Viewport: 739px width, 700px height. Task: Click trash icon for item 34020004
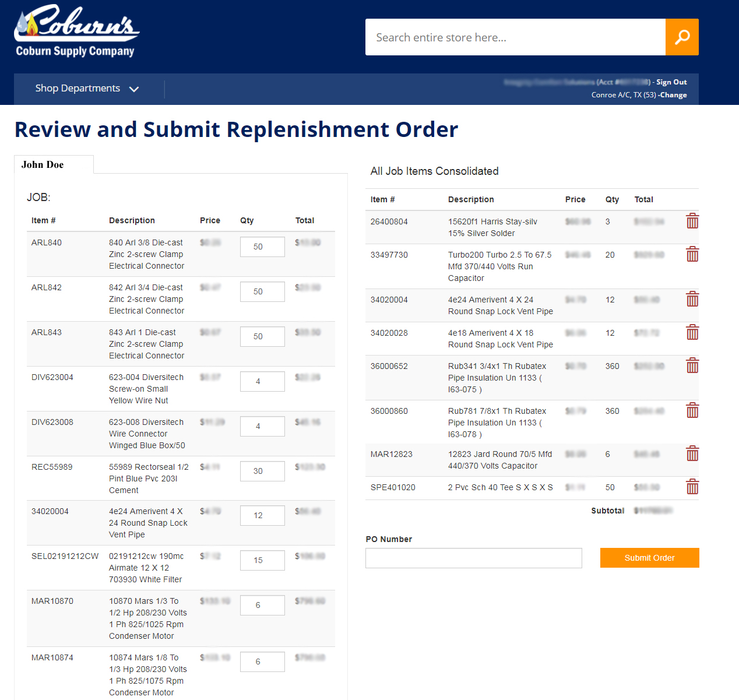tap(692, 299)
